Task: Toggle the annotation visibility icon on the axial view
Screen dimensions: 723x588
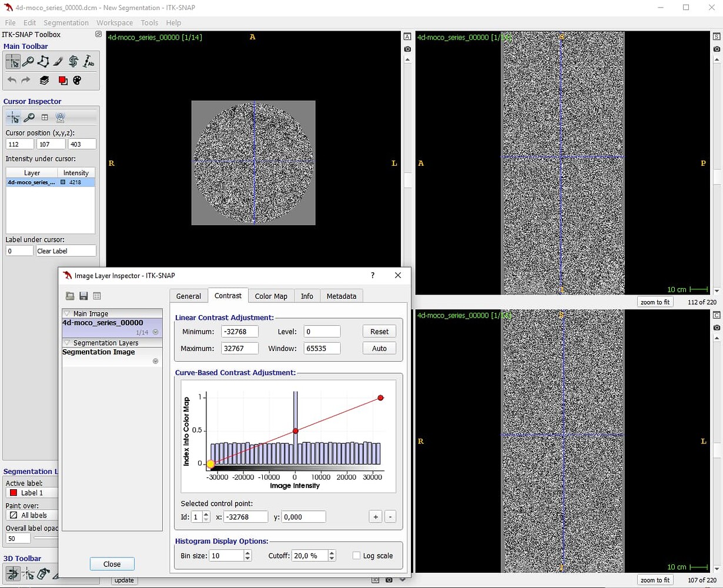Action: click(x=407, y=36)
